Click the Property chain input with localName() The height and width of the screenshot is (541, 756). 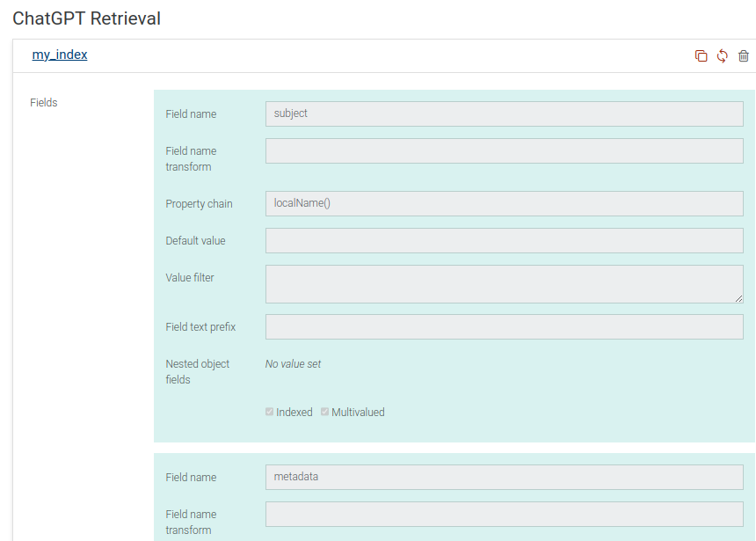[x=505, y=204]
